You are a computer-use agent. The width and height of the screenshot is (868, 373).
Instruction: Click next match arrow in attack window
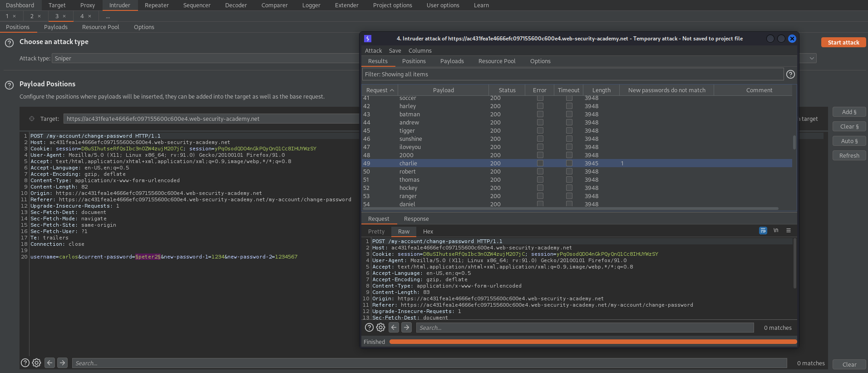[x=407, y=327]
